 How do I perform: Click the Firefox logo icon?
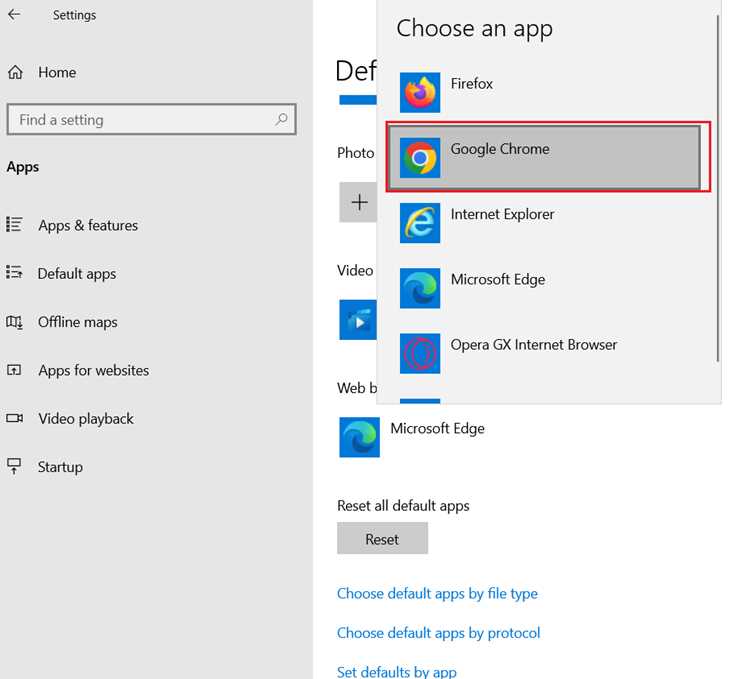coord(420,93)
